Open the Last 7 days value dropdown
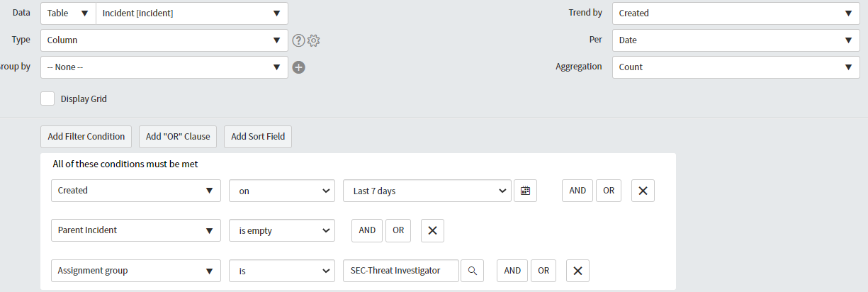The height and width of the screenshot is (292, 868). coord(427,191)
